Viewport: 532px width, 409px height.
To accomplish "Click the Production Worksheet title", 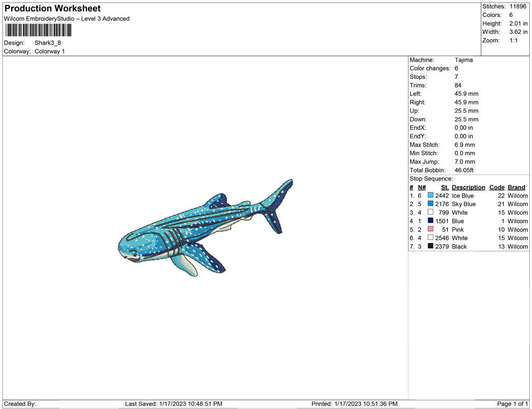I will (x=53, y=9).
